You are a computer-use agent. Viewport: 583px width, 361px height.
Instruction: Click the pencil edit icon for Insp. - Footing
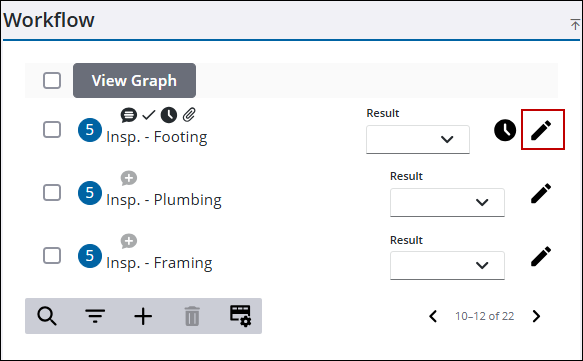541,130
